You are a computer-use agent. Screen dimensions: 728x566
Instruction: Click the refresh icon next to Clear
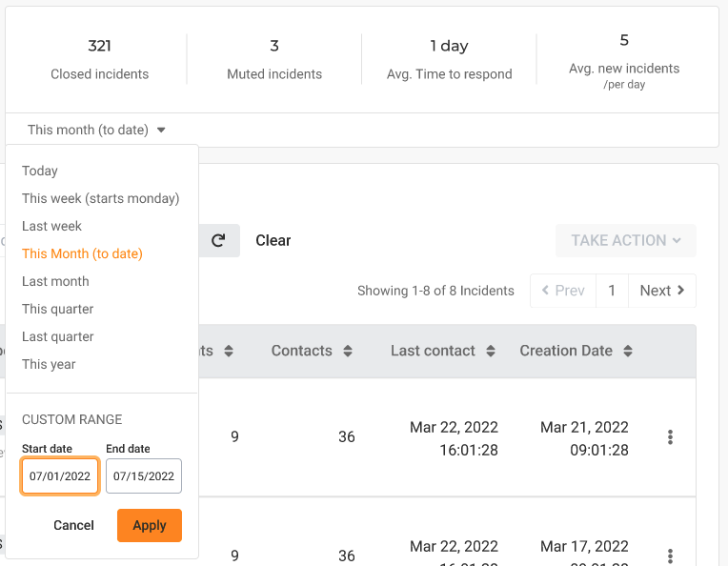tap(218, 241)
